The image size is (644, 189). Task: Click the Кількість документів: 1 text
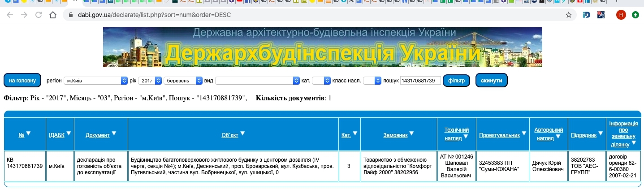(x=294, y=98)
